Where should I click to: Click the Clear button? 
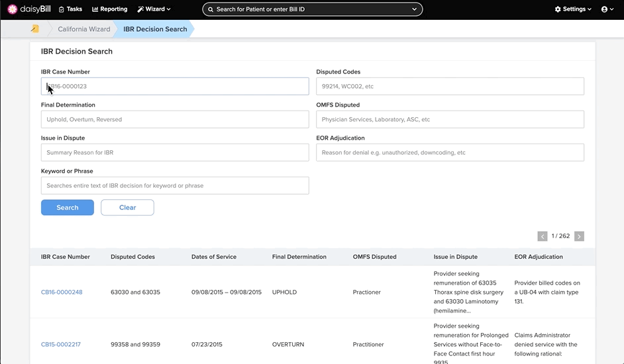tap(127, 207)
